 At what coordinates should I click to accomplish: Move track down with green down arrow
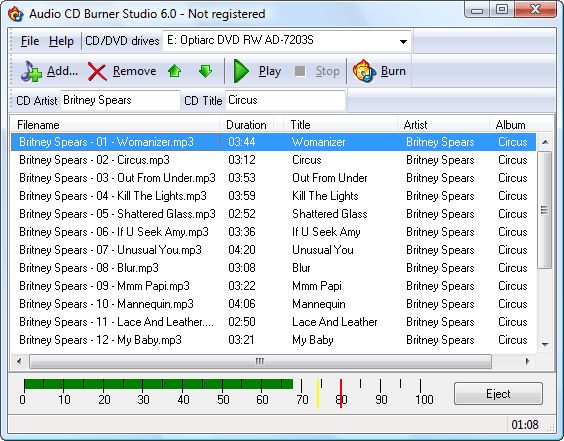[x=205, y=71]
